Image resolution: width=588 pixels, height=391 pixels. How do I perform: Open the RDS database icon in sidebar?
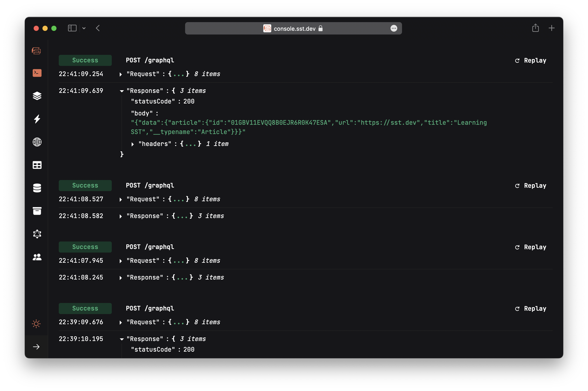(x=37, y=188)
